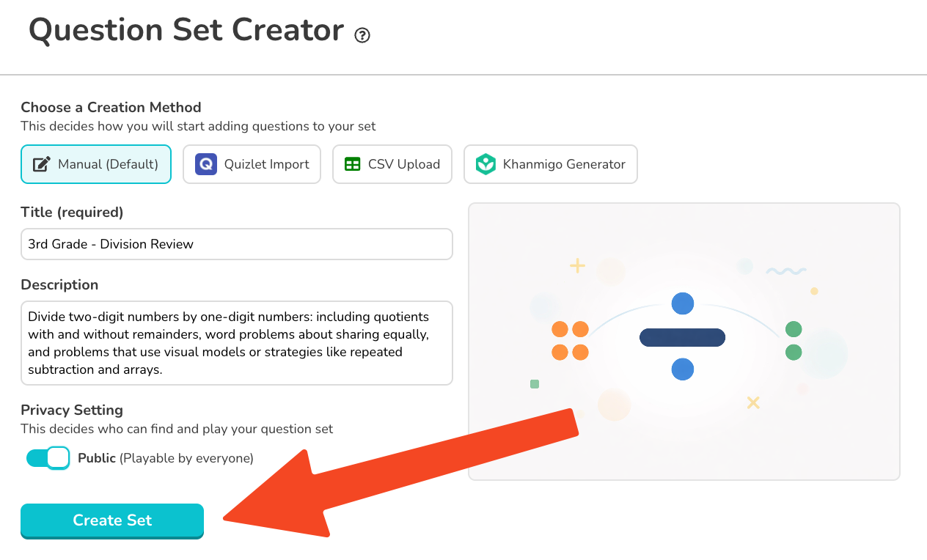Click the Manual pencil edit icon

click(42, 164)
